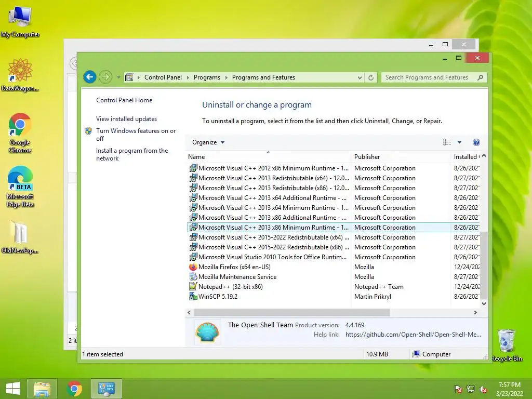Open Control Panel Home
The image size is (532, 399).
coord(124,100)
